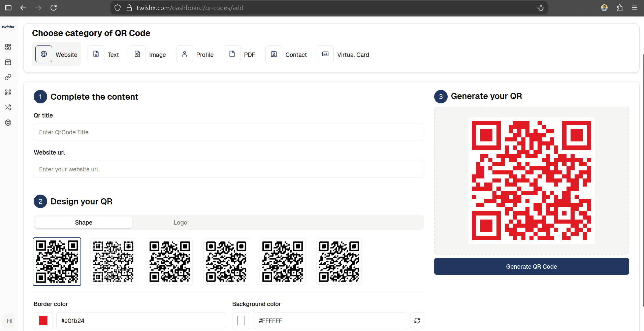Edit the border color hex #e01b24 field
This screenshot has width=644, height=331.
click(140, 321)
